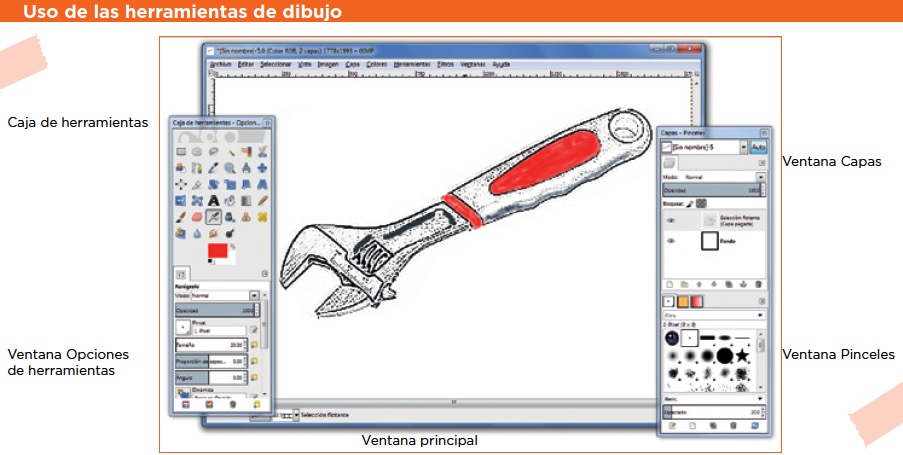
Task: Select the Rectangle Select tool
Action: click(181, 152)
